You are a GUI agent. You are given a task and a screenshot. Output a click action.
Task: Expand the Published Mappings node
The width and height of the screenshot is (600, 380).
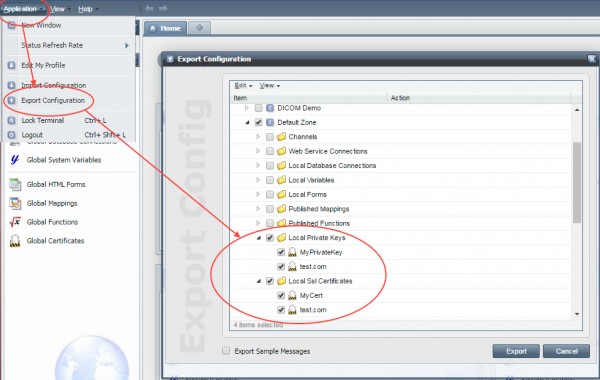pyautogui.click(x=258, y=209)
